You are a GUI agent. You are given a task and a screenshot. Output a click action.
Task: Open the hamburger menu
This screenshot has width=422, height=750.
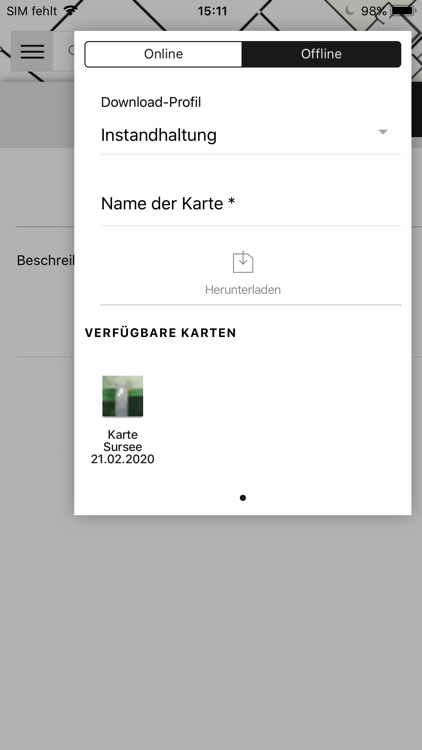tap(32, 51)
